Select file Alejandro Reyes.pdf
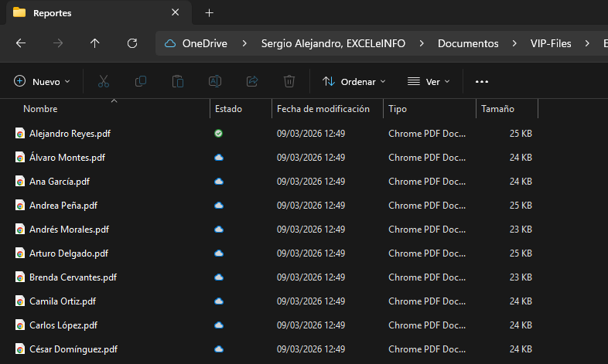The height and width of the screenshot is (364, 608). [70, 134]
